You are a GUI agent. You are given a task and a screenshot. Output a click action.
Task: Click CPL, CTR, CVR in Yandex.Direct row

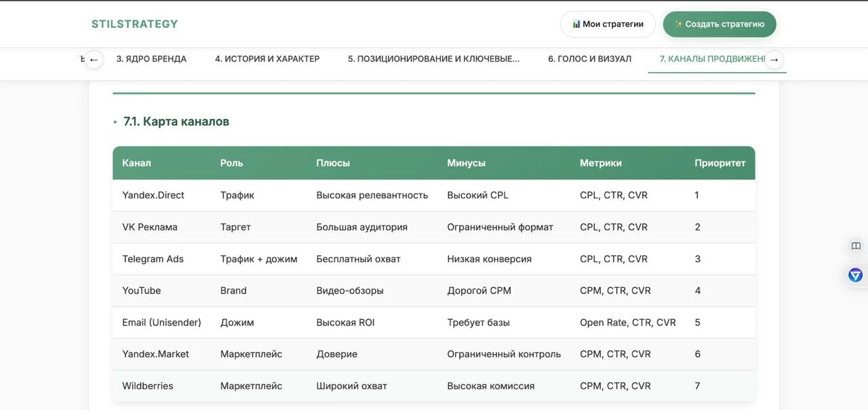click(x=614, y=195)
